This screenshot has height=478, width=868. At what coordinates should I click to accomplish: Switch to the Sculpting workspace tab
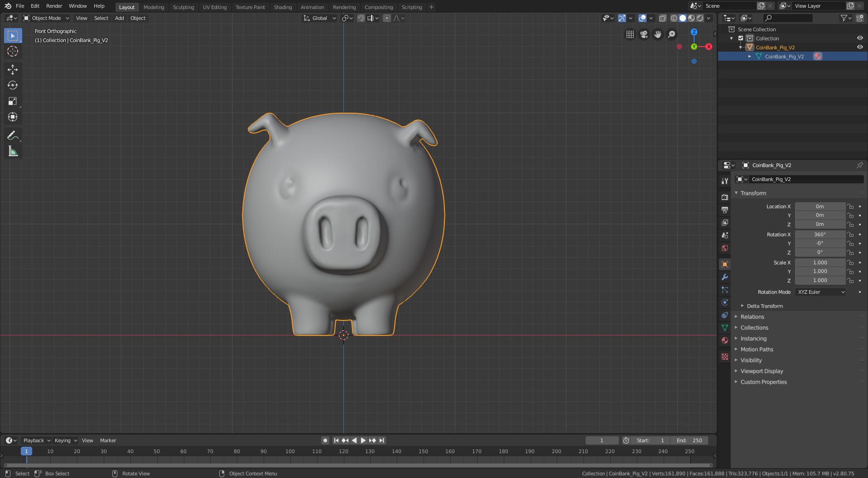coord(183,7)
